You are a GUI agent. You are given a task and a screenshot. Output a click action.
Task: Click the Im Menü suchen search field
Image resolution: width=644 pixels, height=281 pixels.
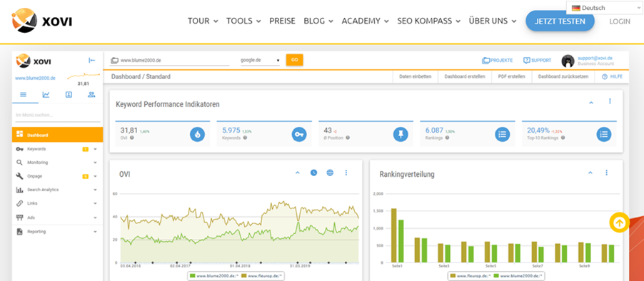point(58,116)
